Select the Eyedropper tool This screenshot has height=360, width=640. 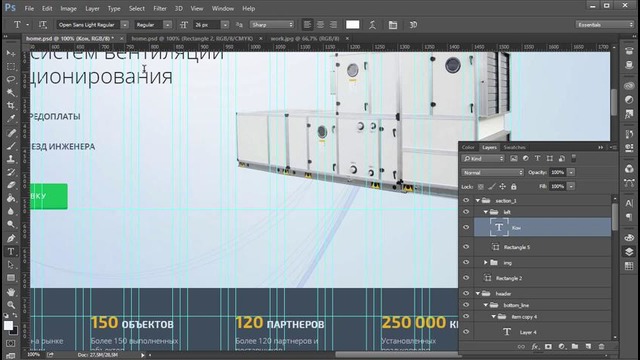click(x=11, y=119)
